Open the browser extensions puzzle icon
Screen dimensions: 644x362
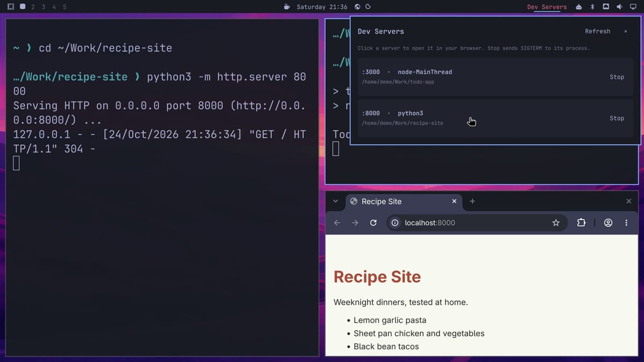tap(581, 223)
